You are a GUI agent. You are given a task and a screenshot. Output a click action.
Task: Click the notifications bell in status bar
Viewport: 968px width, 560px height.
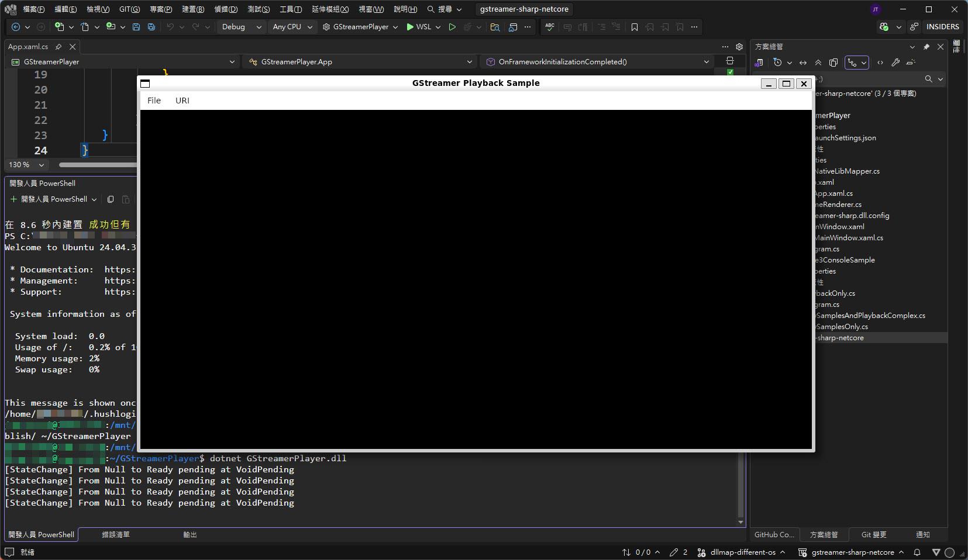tap(917, 552)
